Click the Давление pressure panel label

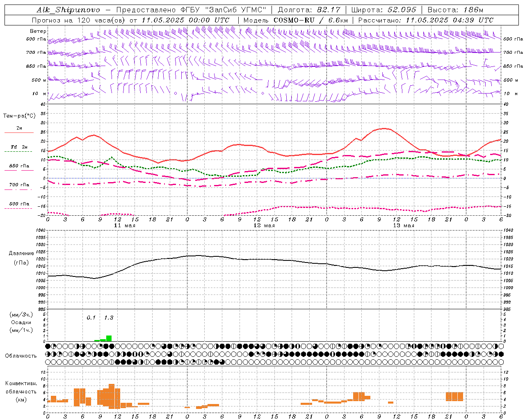(x=21, y=253)
